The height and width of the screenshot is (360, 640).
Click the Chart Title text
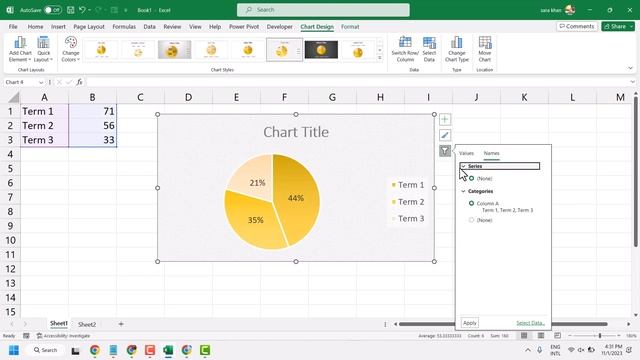pos(296,132)
